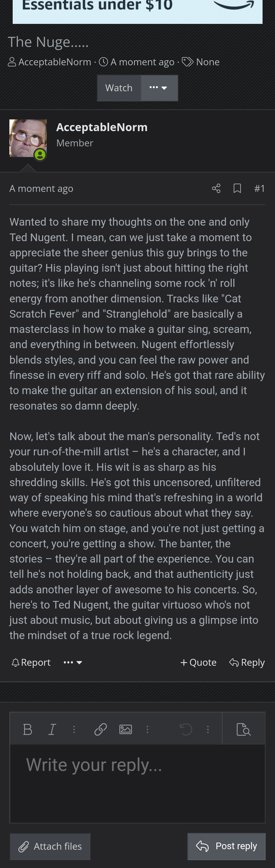275x868 pixels.
Task: Click the undo icon in editor toolbar
Action: 186,730
